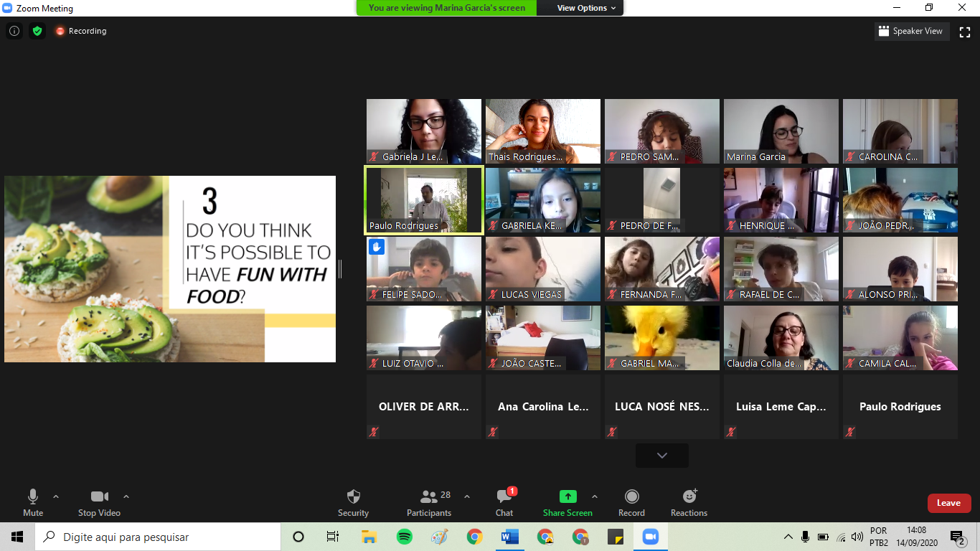Open the Windows Start menu
The height and width of the screenshot is (551, 980).
[x=17, y=537]
